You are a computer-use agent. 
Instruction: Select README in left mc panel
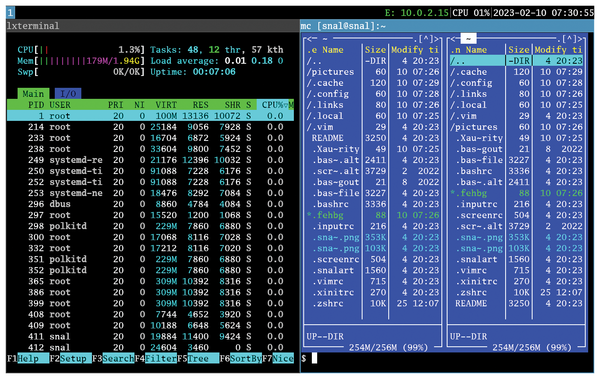[373, 138]
